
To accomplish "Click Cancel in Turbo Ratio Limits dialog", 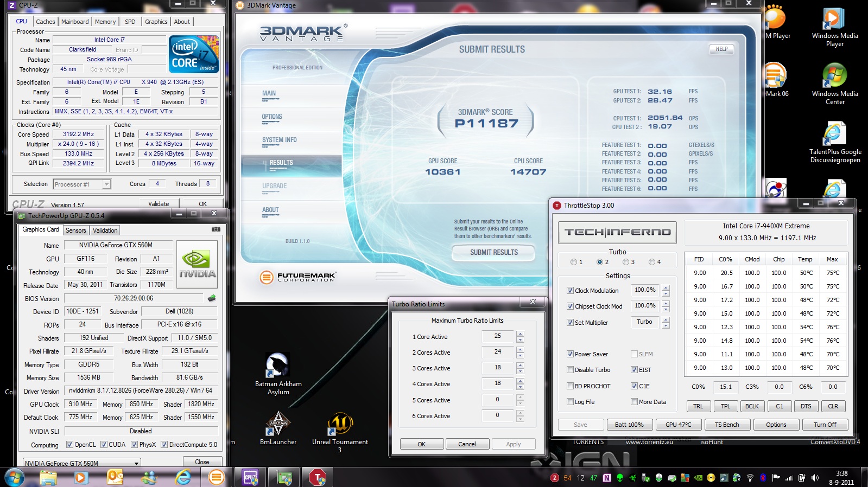I will (467, 444).
